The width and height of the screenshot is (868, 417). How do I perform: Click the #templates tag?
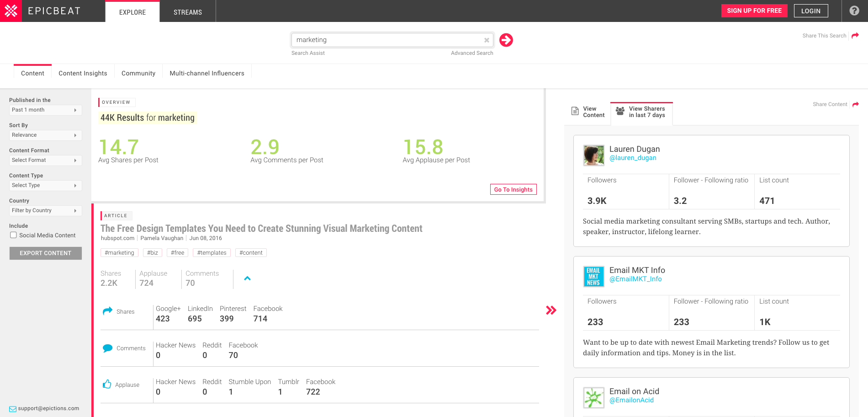tap(212, 253)
